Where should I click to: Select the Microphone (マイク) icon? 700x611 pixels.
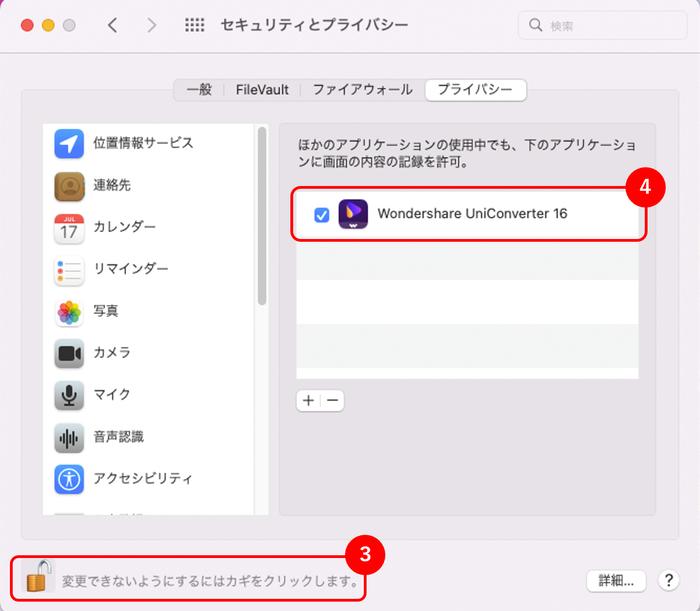pos(69,395)
